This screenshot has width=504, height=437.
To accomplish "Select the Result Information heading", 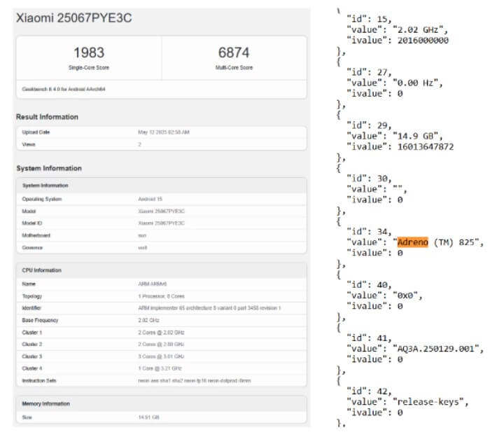I will point(47,117).
